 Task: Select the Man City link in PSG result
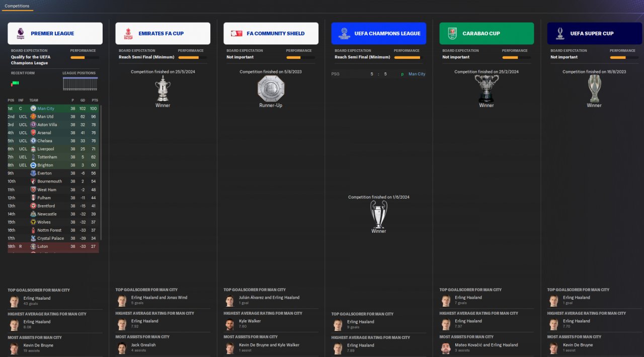point(417,74)
